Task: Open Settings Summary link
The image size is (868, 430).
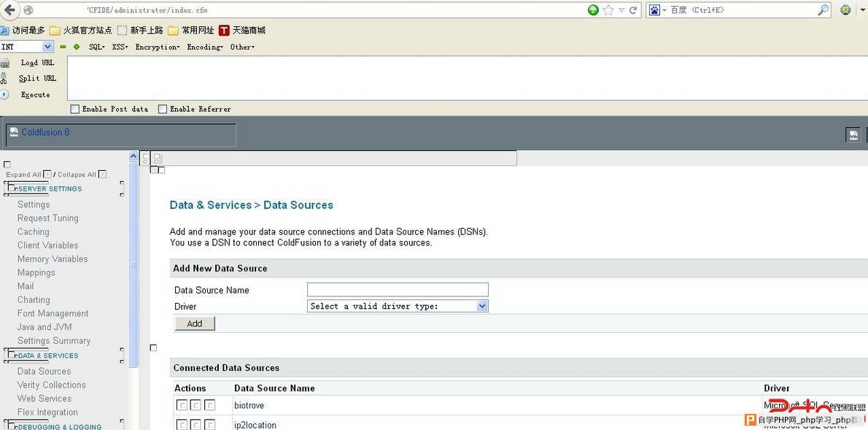Action: [x=54, y=341]
